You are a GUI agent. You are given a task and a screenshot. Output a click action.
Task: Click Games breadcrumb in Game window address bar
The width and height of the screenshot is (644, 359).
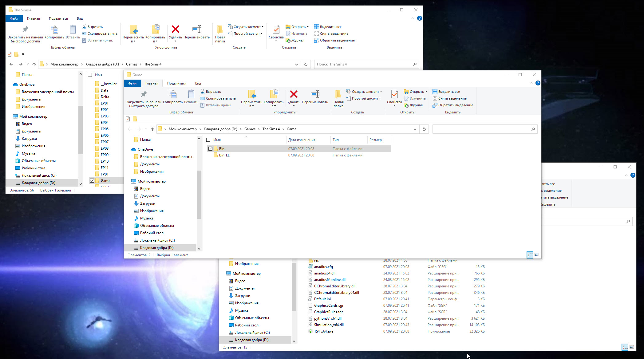point(250,129)
